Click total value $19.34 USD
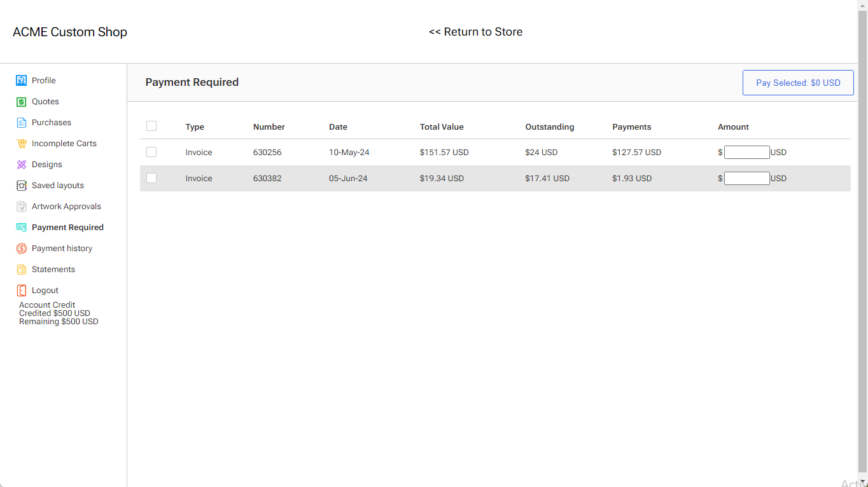This screenshot has width=868, height=487. 442,179
